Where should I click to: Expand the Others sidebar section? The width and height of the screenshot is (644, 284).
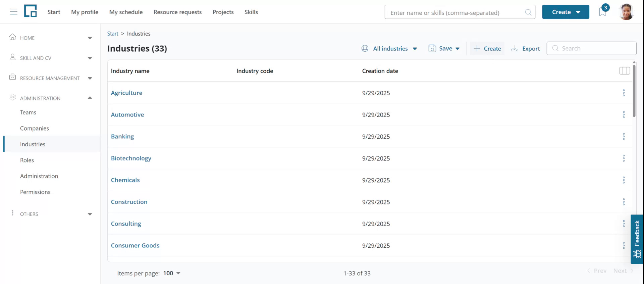click(x=90, y=214)
